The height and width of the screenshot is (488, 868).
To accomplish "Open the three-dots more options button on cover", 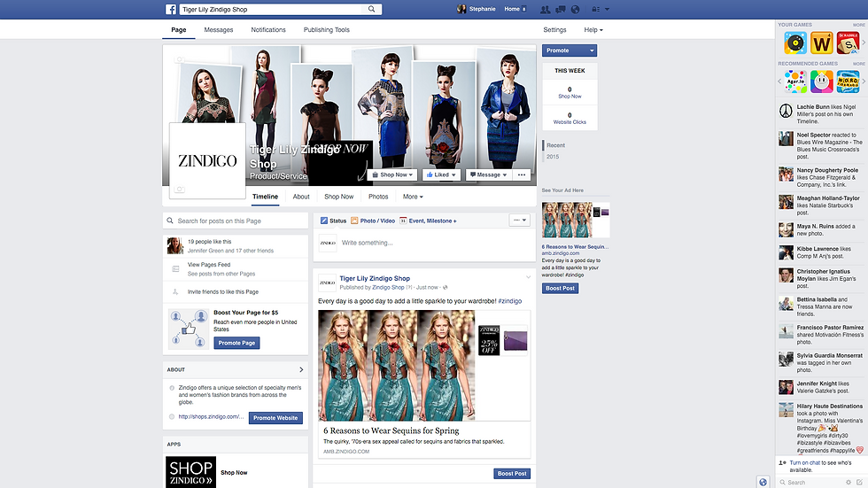I will click(x=522, y=174).
